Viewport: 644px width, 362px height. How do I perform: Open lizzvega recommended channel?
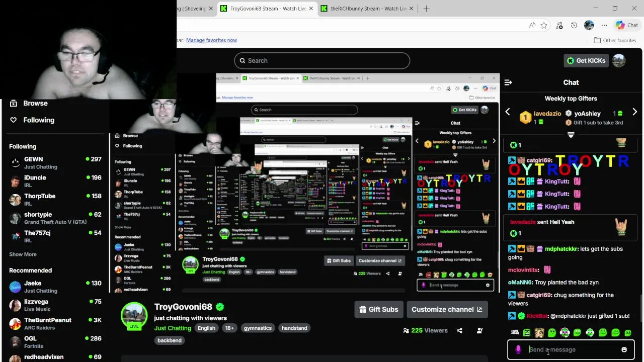tap(55, 305)
